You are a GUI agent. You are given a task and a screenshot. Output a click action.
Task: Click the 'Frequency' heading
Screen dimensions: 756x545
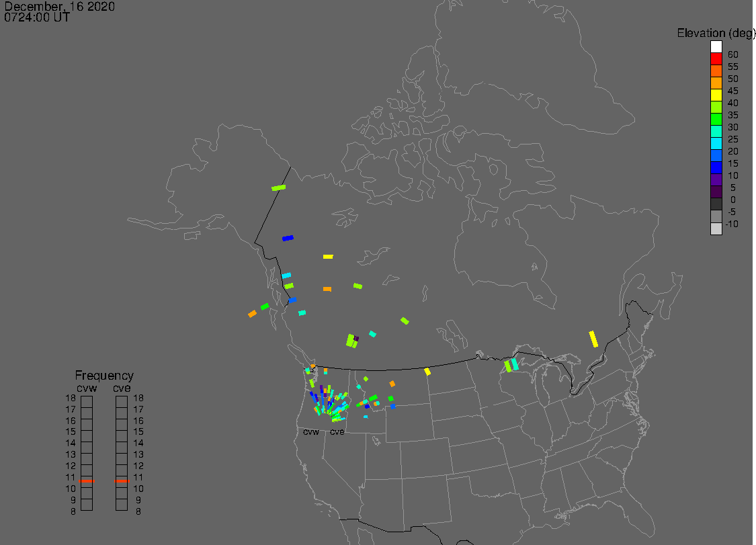point(104,375)
